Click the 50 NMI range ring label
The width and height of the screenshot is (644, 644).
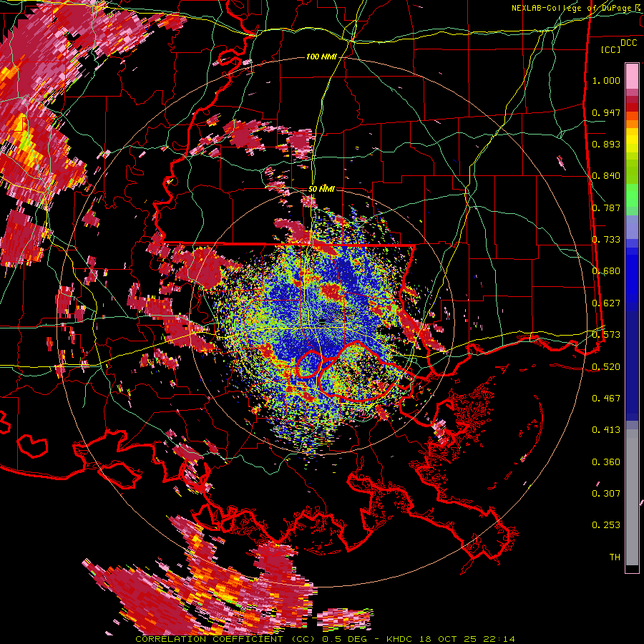321,189
